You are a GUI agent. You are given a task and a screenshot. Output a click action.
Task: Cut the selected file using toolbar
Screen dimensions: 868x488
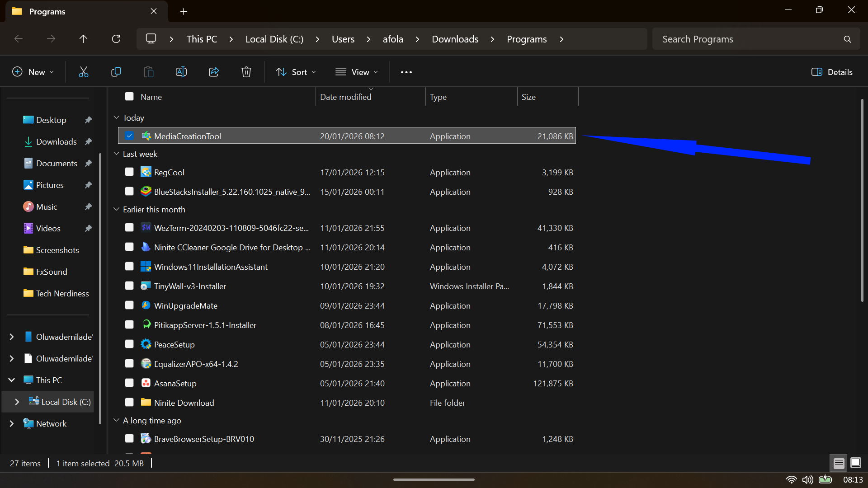click(84, 72)
